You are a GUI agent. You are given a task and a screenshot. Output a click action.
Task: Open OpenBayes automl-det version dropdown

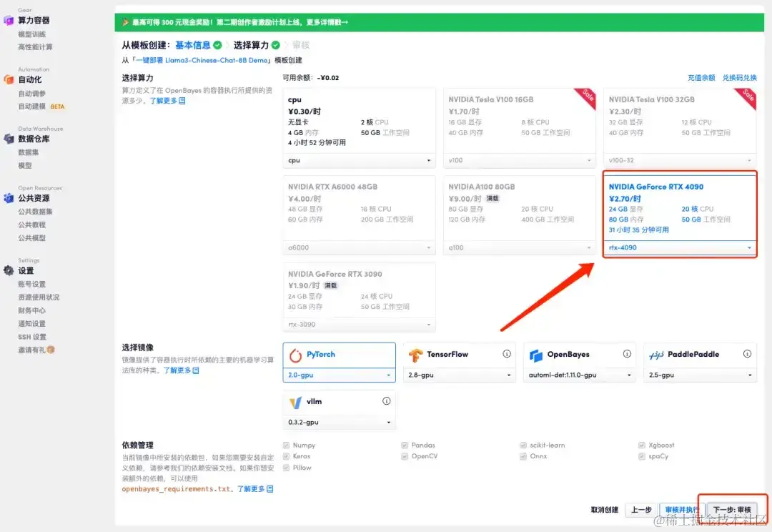(x=580, y=375)
